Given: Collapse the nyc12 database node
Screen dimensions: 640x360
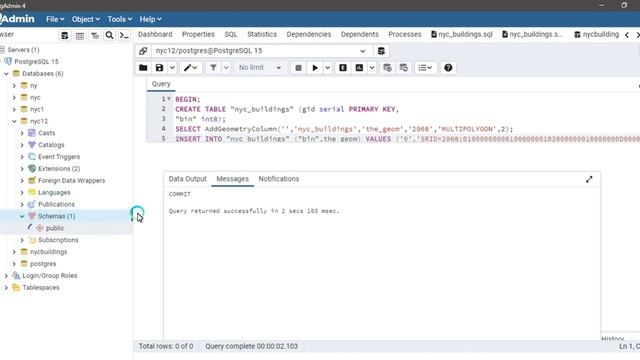Looking at the screenshot, I should tap(14, 121).
